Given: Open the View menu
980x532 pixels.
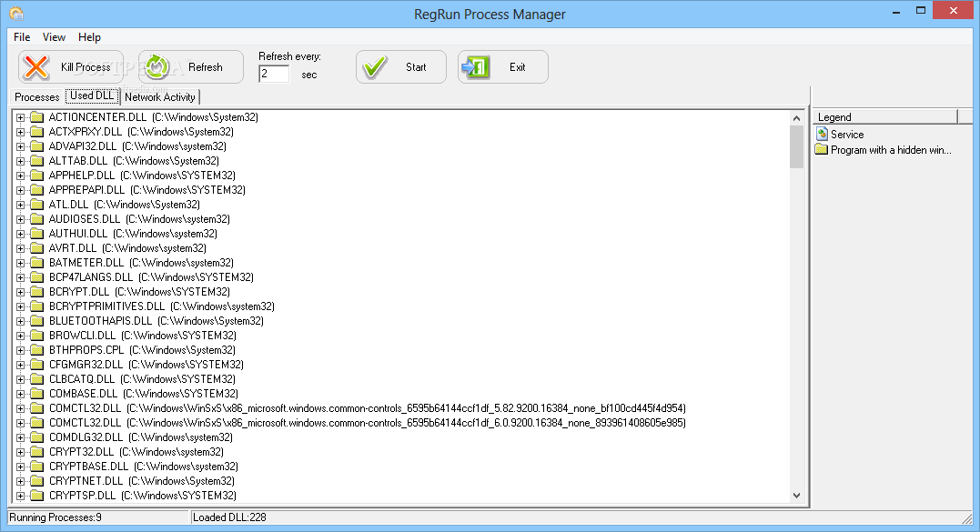Looking at the screenshot, I should pyautogui.click(x=54, y=37).
